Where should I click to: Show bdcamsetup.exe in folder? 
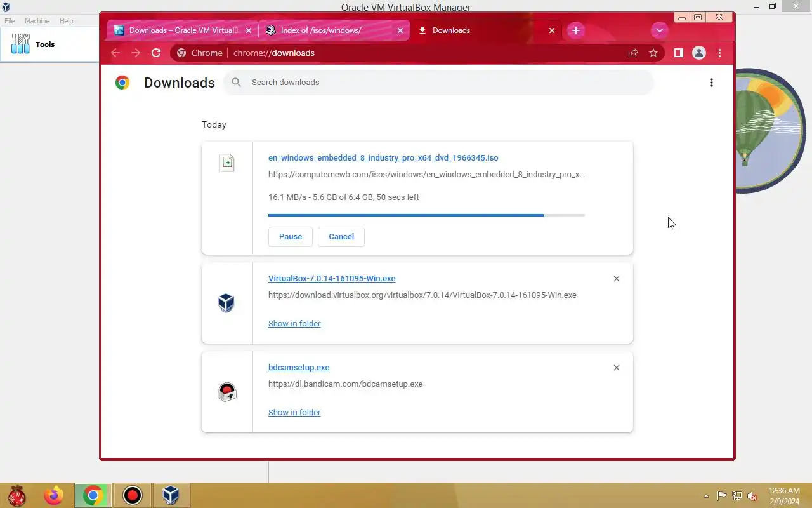click(294, 413)
